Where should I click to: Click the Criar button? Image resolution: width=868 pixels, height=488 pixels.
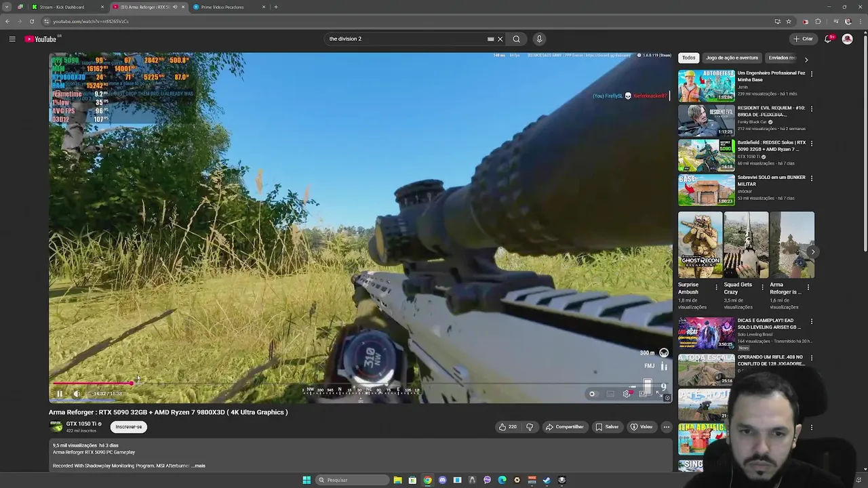[803, 39]
